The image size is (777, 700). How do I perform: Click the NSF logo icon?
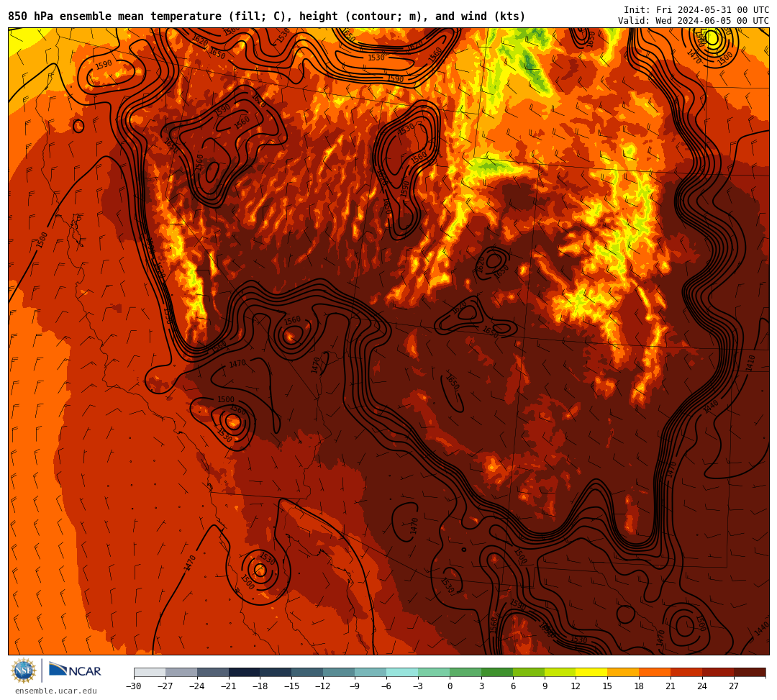click(24, 671)
